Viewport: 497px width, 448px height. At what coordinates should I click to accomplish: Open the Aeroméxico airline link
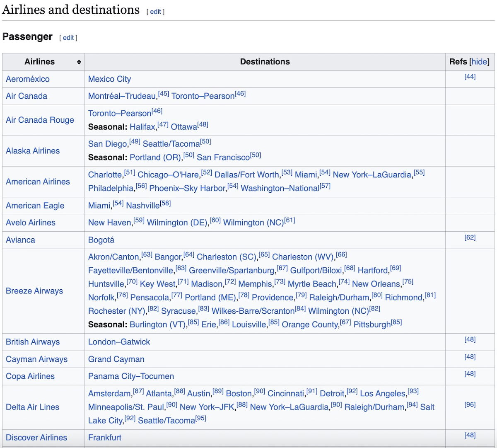click(27, 79)
